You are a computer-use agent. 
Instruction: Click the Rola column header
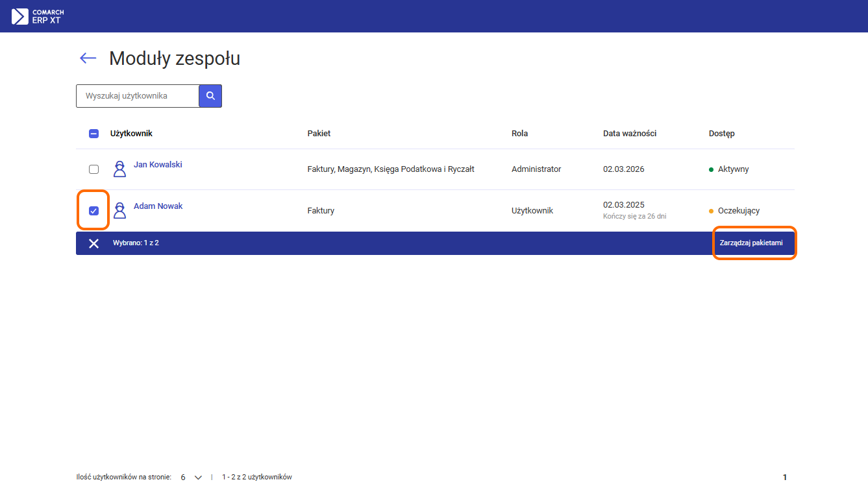[x=519, y=134]
